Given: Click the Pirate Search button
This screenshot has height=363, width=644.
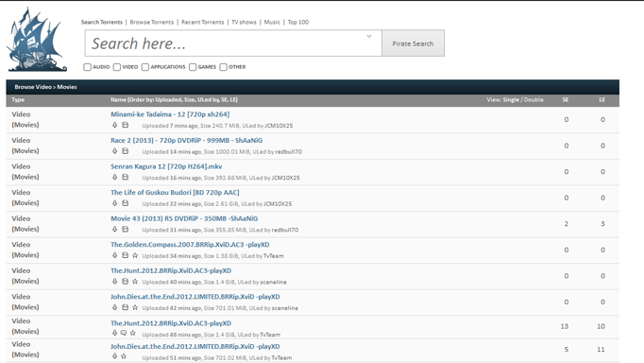Looking at the screenshot, I should pyautogui.click(x=413, y=43).
